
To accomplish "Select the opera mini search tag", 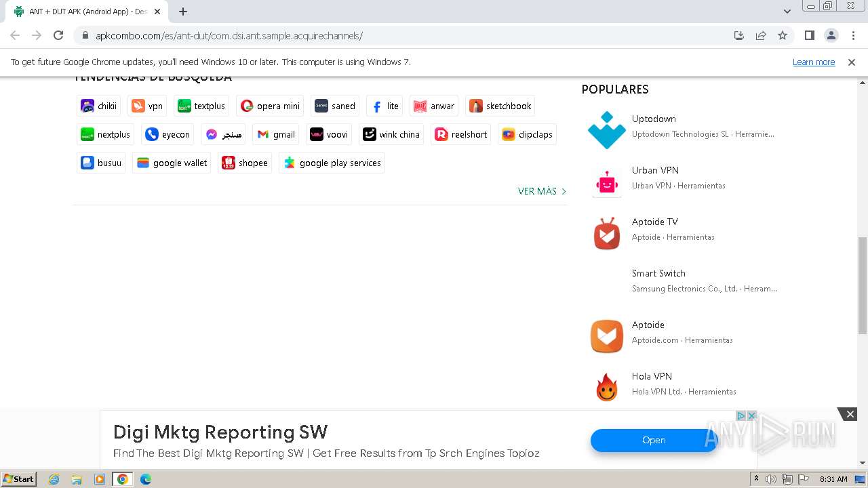I will coord(270,106).
